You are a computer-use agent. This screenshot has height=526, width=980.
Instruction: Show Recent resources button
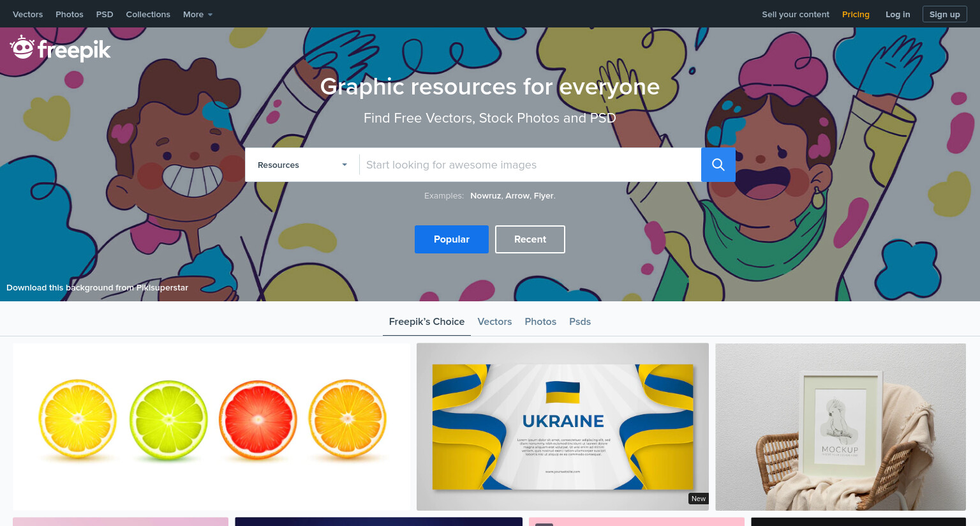pos(530,239)
